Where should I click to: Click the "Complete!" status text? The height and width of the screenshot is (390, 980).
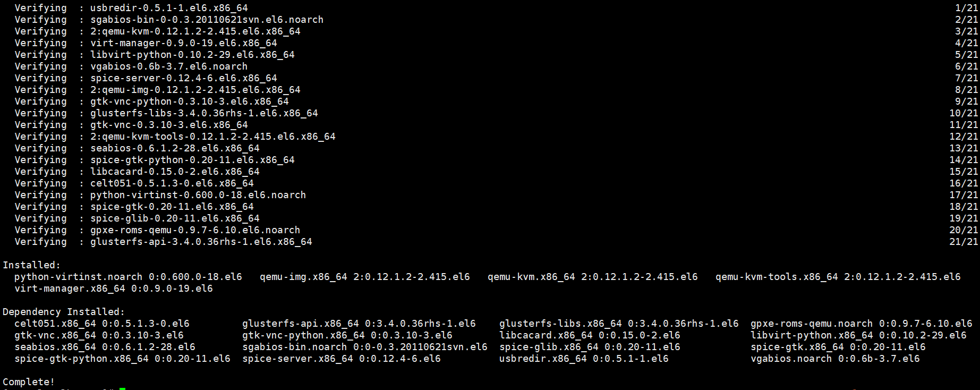[29, 382]
